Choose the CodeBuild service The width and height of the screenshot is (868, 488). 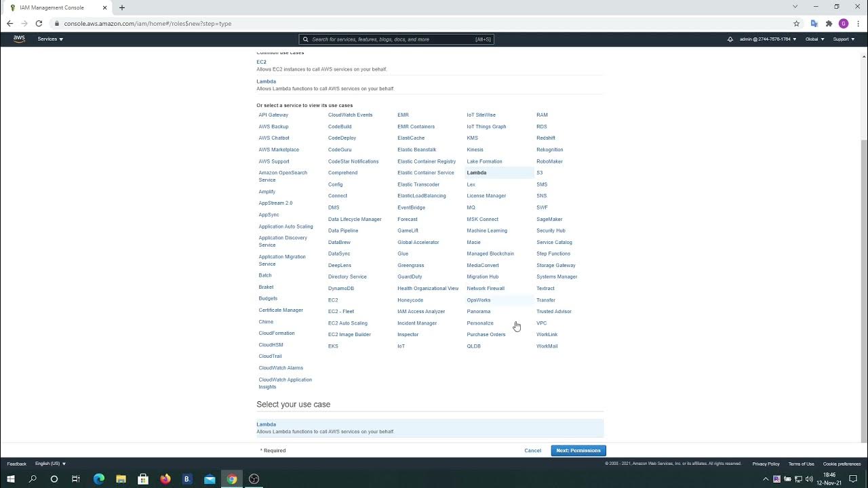pos(340,127)
